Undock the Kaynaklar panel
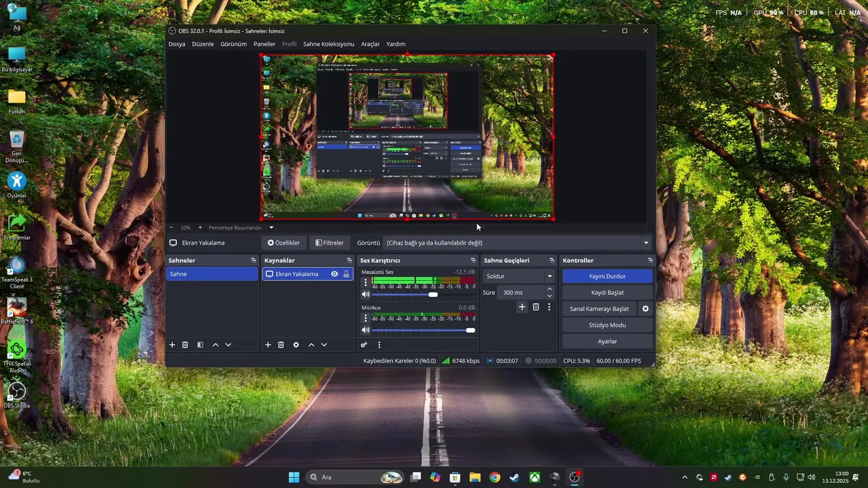Image resolution: width=868 pixels, height=488 pixels. [x=349, y=260]
